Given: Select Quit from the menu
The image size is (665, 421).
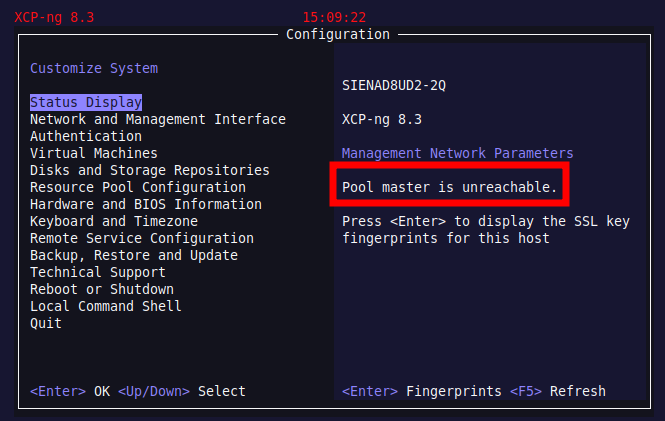Looking at the screenshot, I should coord(46,323).
